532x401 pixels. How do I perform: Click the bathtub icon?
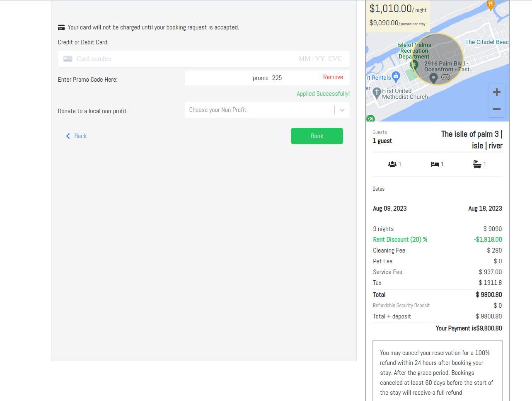(477, 164)
